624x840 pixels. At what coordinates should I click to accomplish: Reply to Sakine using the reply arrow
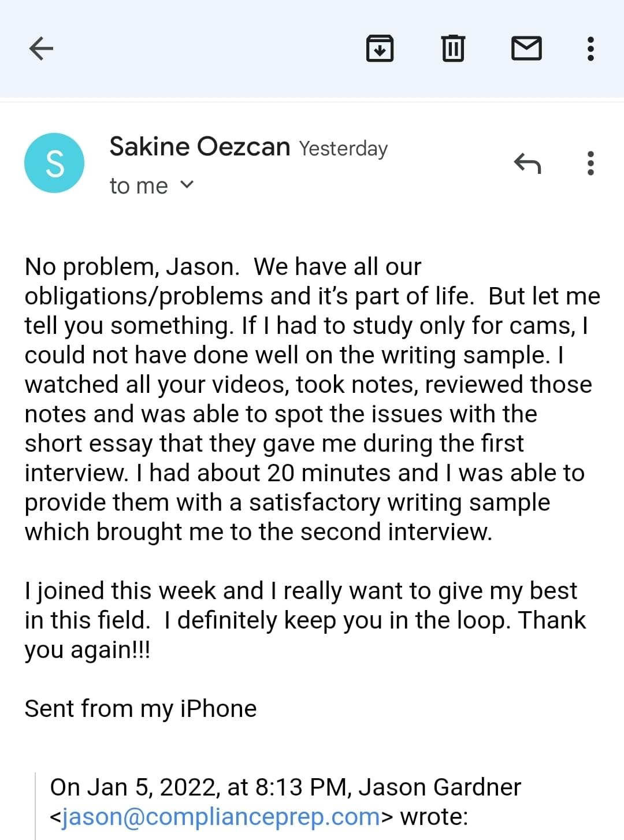(x=527, y=163)
